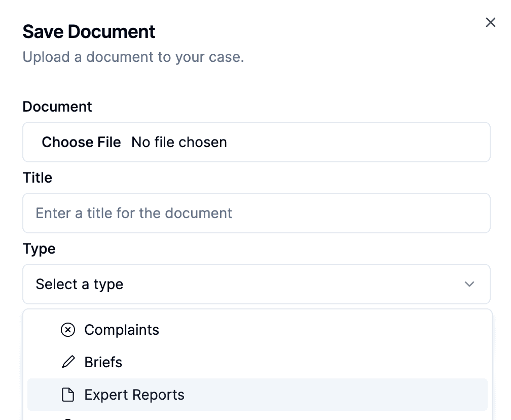Image resolution: width=511 pixels, height=420 pixels.
Task: Open the 'Select a type' dropdown
Action: pyautogui.click(x=256, y=284)
